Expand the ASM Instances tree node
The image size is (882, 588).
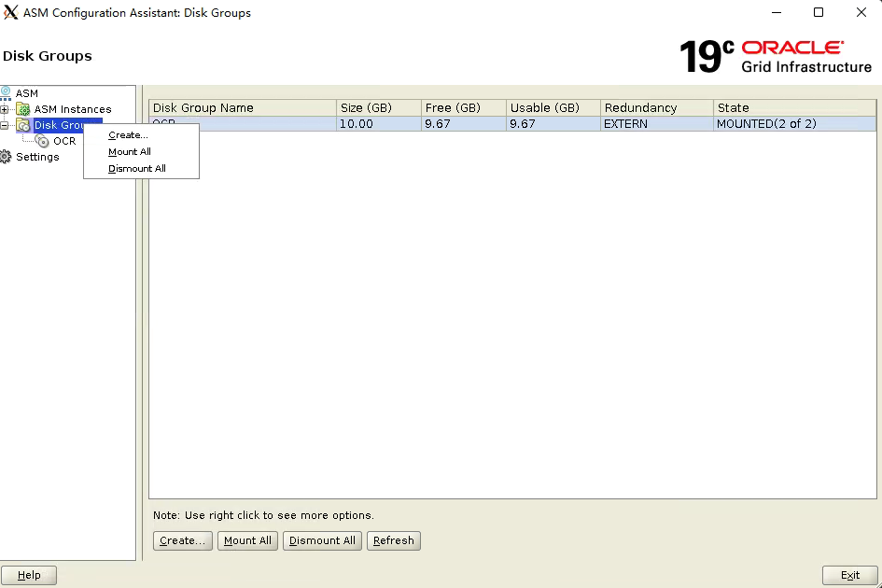pos(4,109)
